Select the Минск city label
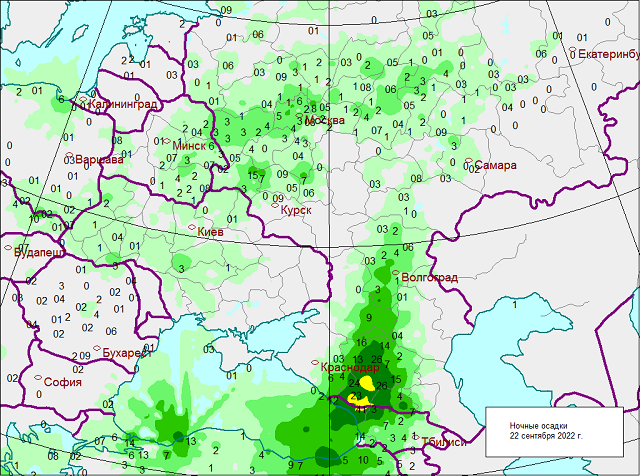Screen dimensions: 640x476 tap(188, 145)
